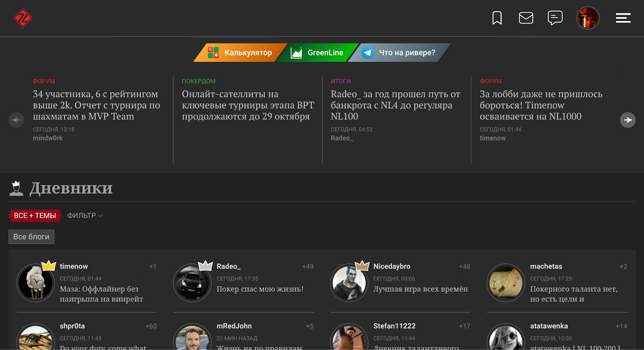The width and height of the screenshot is (644, 350).
Task: Open shpr0ta's avatar thumbnail
Action: click(35, 337)
